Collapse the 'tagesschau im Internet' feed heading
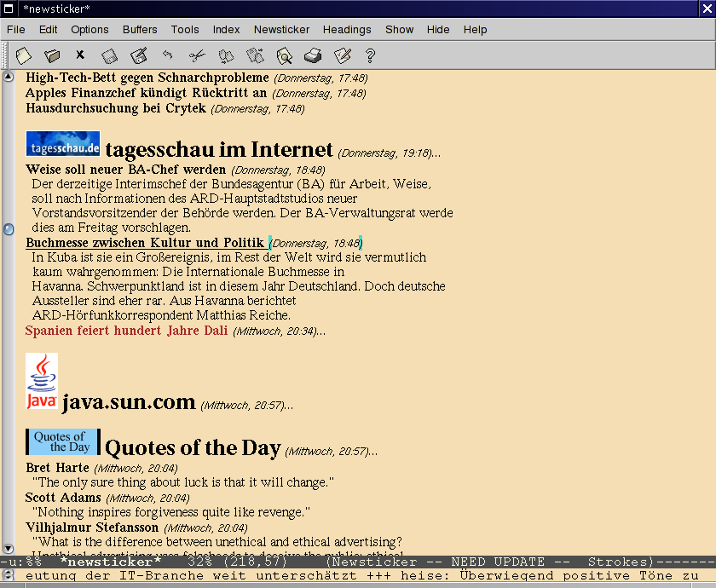This screenshot has width=716, height=588. (218, 150)
